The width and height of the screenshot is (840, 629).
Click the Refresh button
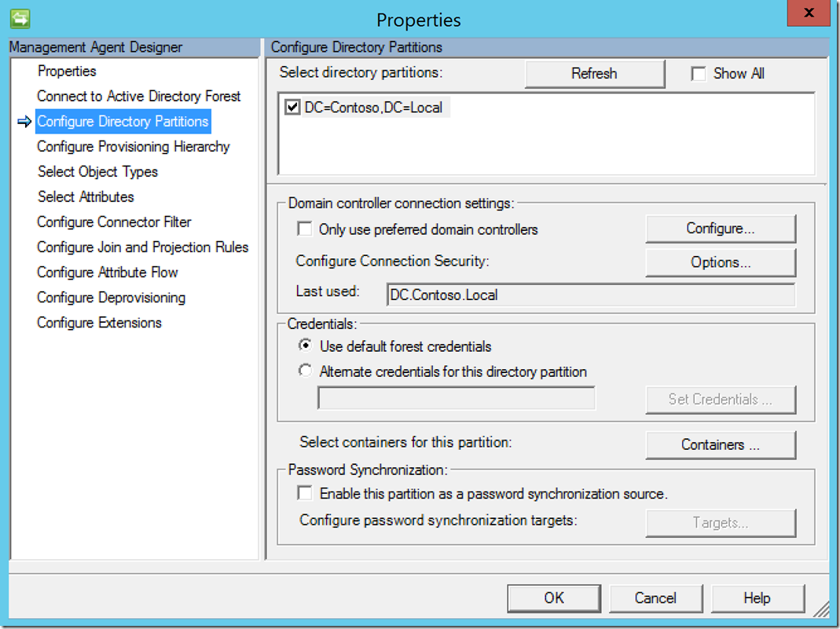(595, 74)
